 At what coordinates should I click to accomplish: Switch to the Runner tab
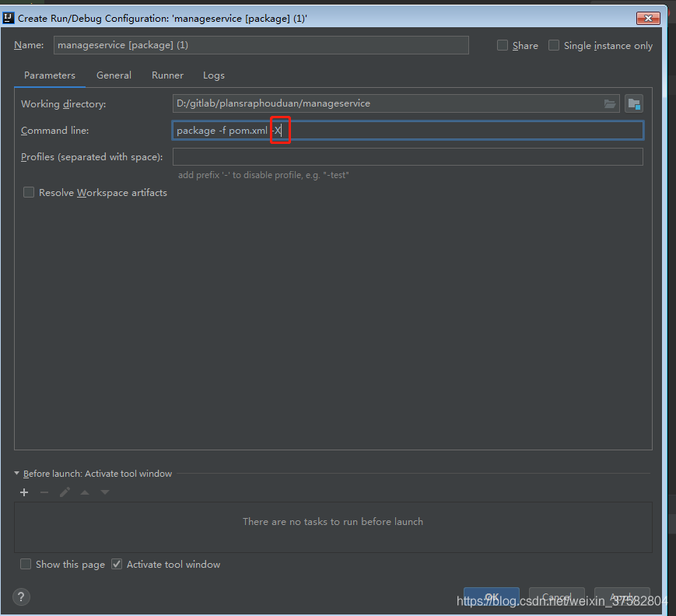[167, 75]
